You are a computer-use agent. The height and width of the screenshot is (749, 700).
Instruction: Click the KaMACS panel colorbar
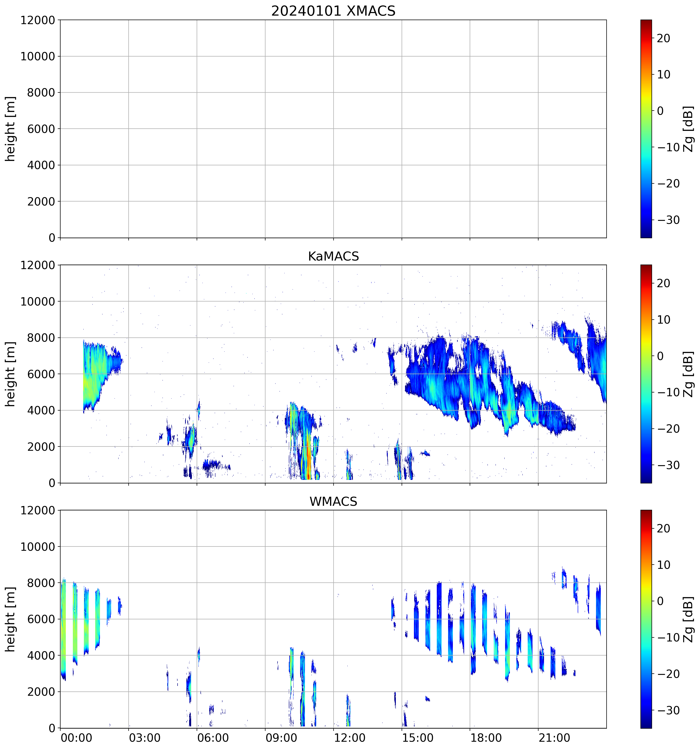point(646,374)
